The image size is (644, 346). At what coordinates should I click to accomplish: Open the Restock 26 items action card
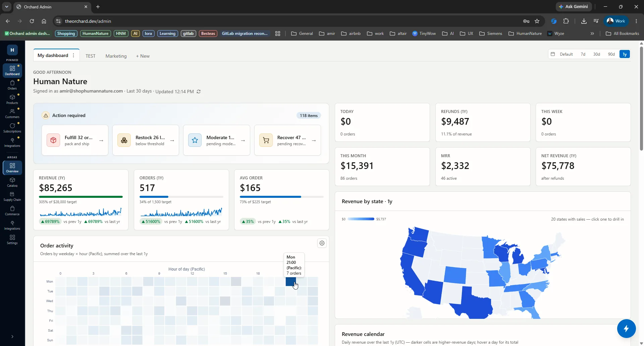click(x=146, y=140)
